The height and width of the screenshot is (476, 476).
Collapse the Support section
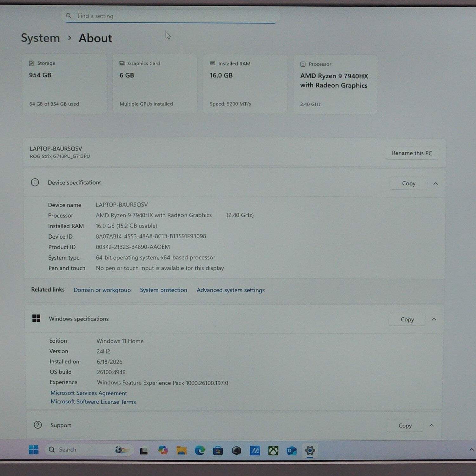(432, 425)
